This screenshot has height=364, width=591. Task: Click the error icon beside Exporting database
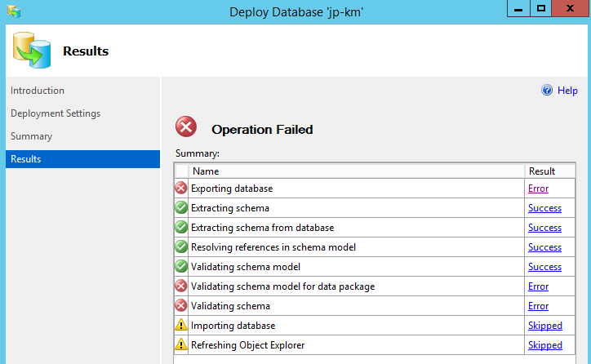[181, 189]
